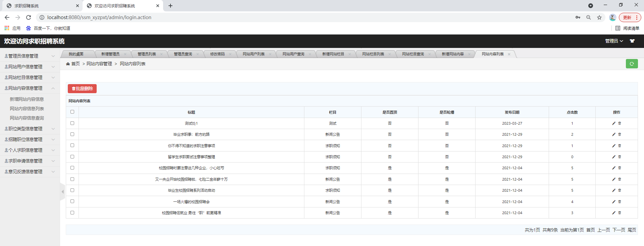Edit the 毕业求职季：前方的路 row
Image resolution: width=644 pixels, height=246 pixels.
(613, 134)
